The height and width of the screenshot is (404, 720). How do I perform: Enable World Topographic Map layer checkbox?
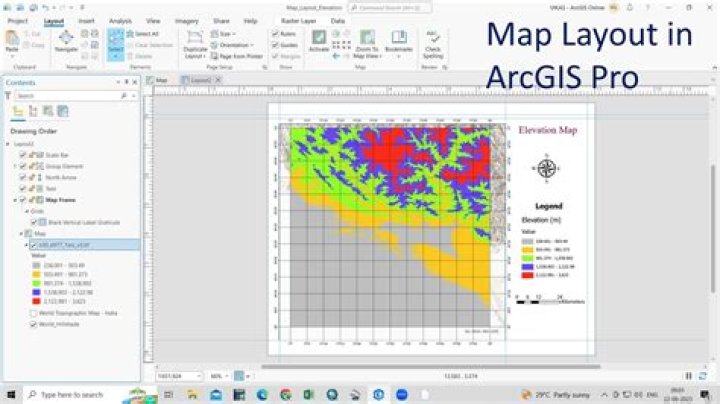(34, 313)
